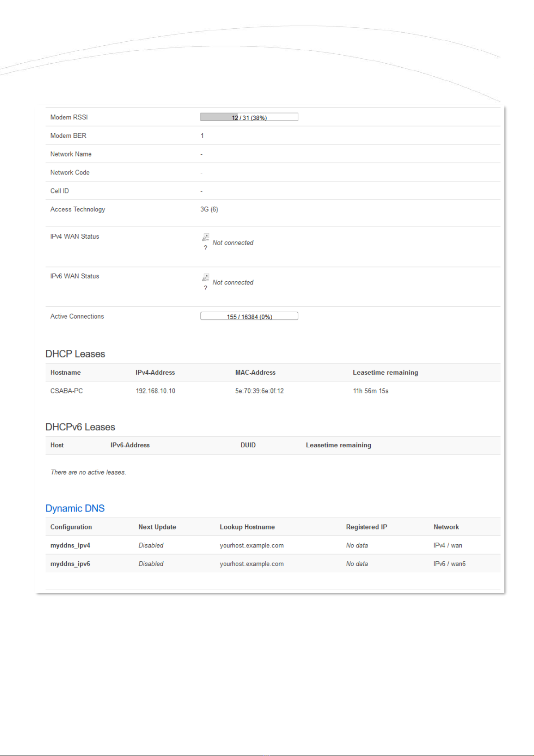534x756 pixels.
Task: Click the Next Update column header
Action: coord(157,527)
